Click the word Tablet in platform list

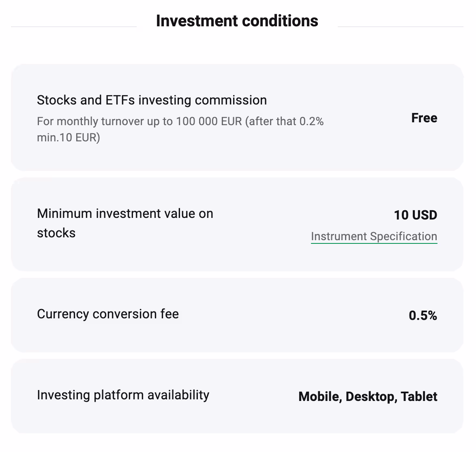pos(419,397)
